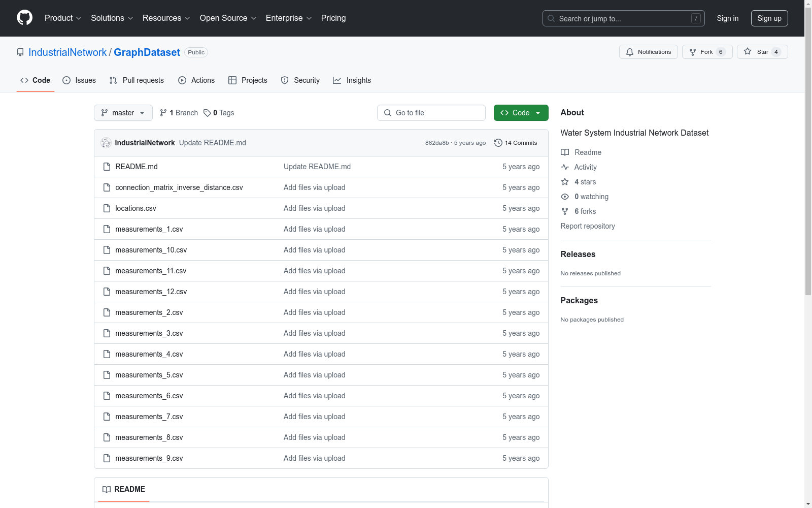
Task: Open the measurements_11.csv file
Action: 151,271
